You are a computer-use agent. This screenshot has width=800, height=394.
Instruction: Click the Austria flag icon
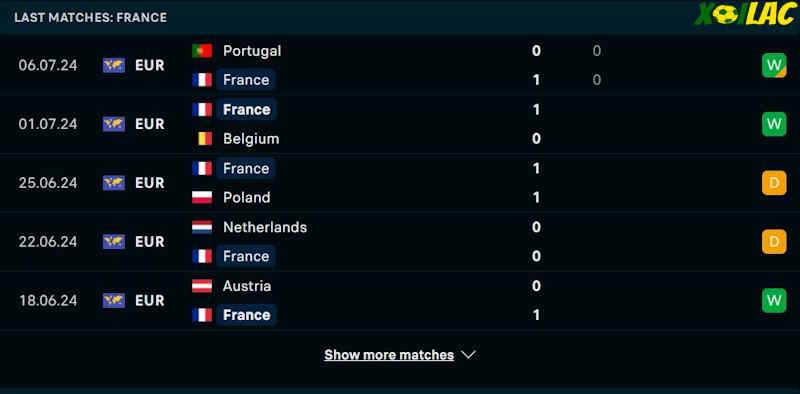(x=202, y=286)
